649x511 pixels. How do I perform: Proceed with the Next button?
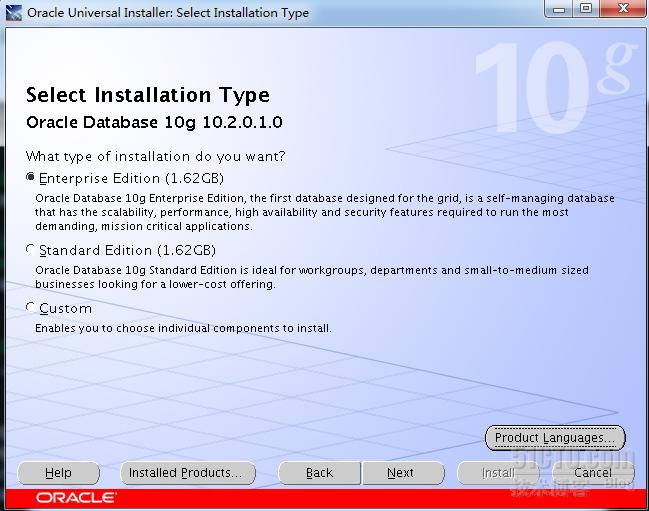403,473
